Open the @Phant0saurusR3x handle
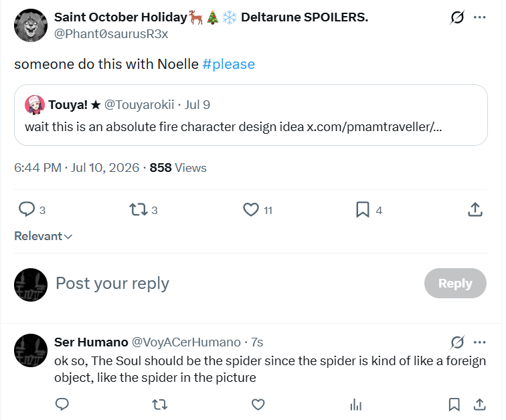 111,34
